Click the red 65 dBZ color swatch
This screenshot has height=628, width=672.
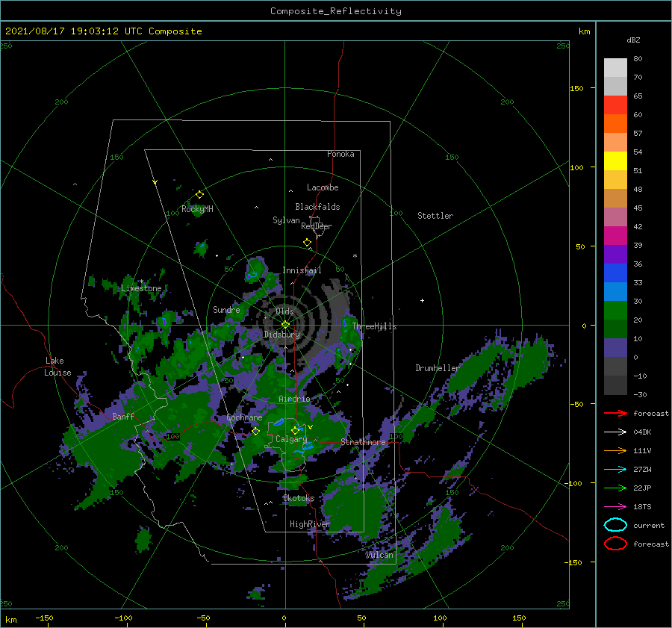615,105
